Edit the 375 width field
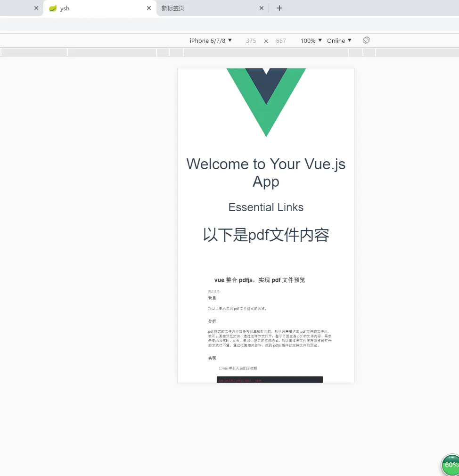 coord(251,41)
